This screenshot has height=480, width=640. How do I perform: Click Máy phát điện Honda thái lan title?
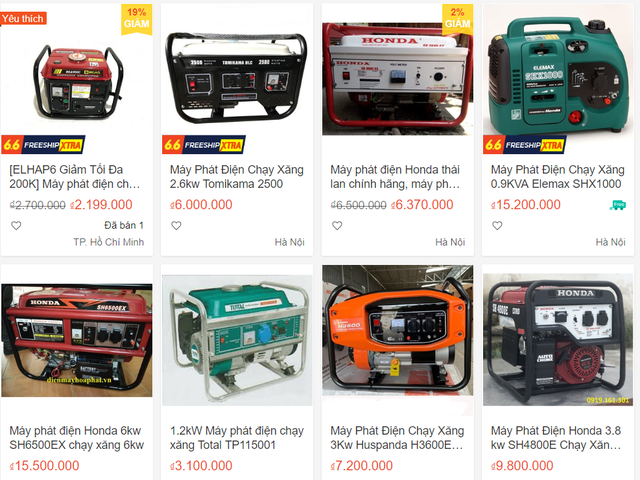click(x=395, y=177)
